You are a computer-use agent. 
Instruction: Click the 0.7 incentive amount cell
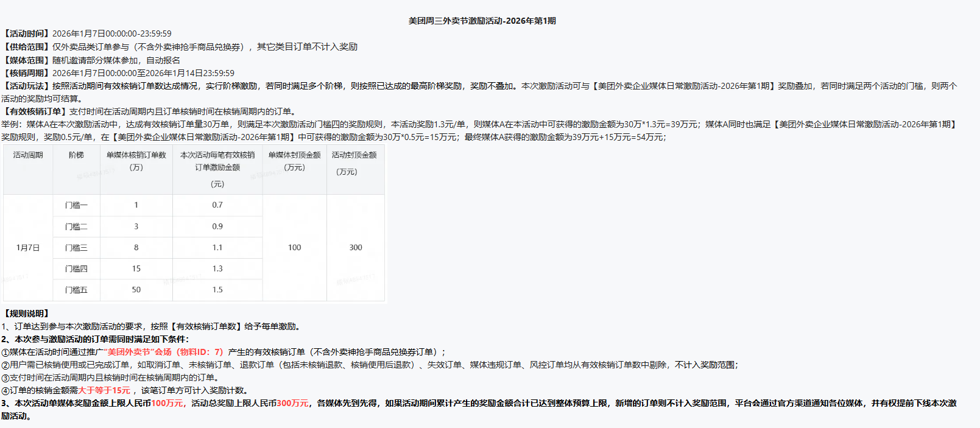(217, 205)
